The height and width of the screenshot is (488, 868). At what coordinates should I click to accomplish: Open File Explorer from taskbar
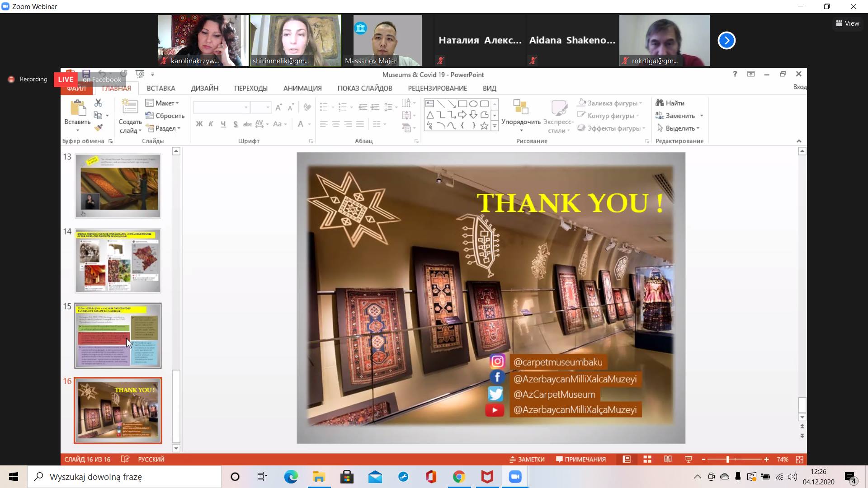pos(319,477)
